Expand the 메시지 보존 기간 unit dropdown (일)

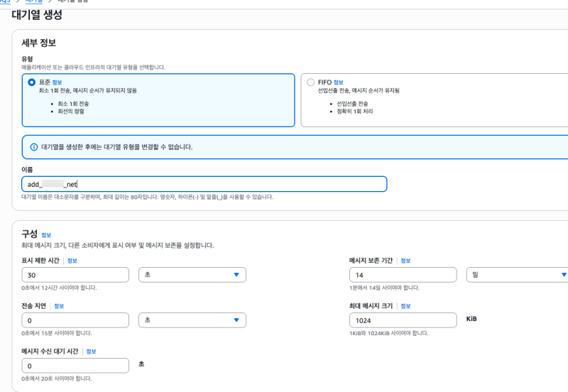(518, 275)
